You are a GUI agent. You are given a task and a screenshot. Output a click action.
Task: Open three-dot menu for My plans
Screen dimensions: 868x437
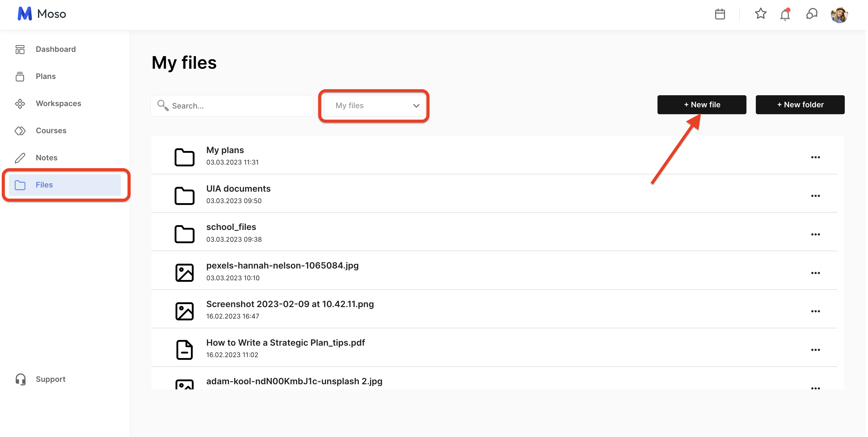click(x=815, y=157)
